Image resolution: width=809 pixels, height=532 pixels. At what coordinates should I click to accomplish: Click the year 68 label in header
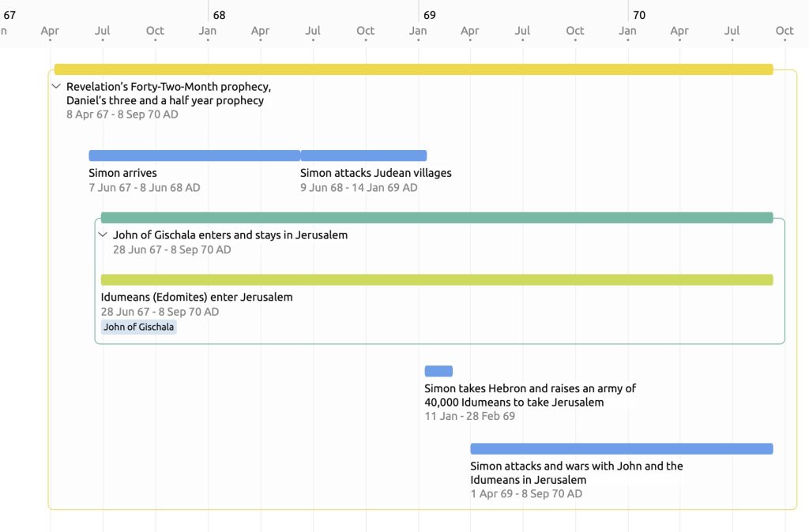[x=220, y=16]
